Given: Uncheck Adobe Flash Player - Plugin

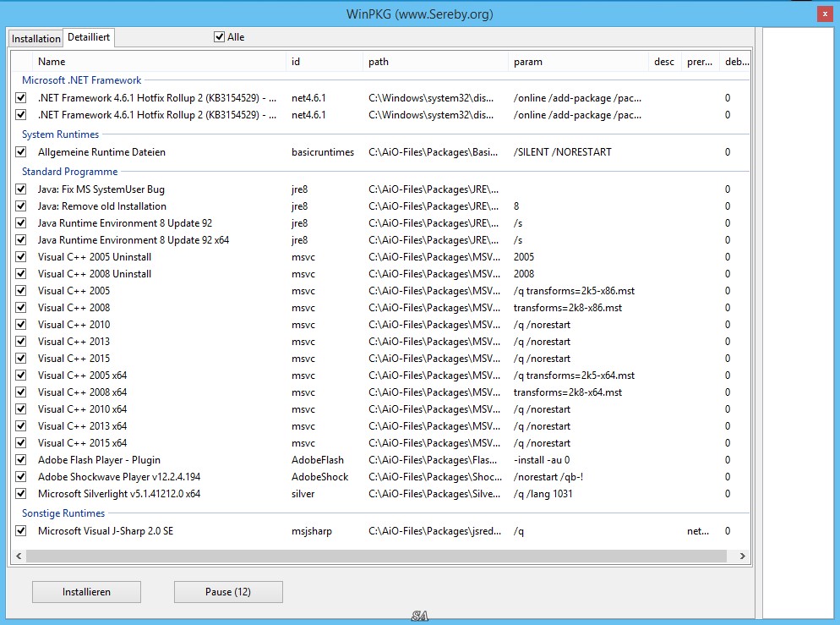Looking at the screenshot, I should (x=21, y=460).
